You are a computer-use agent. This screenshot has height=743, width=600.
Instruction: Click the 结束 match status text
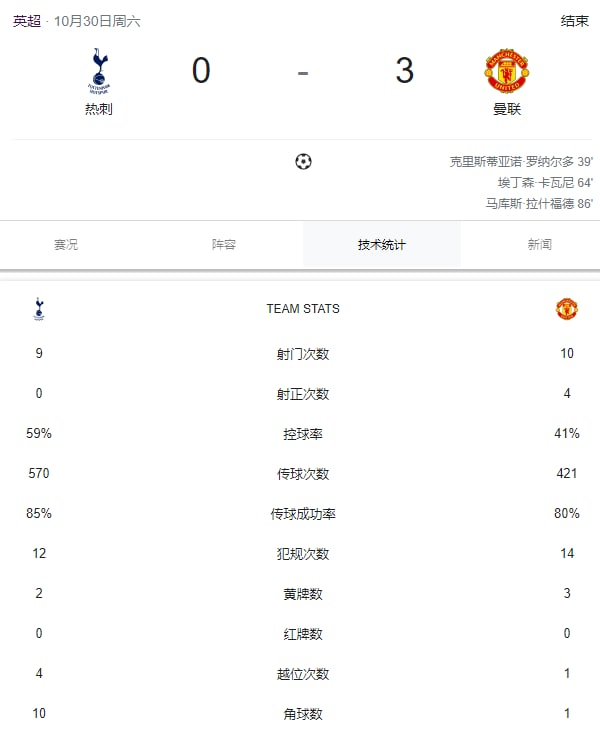(x=574, y=21)
